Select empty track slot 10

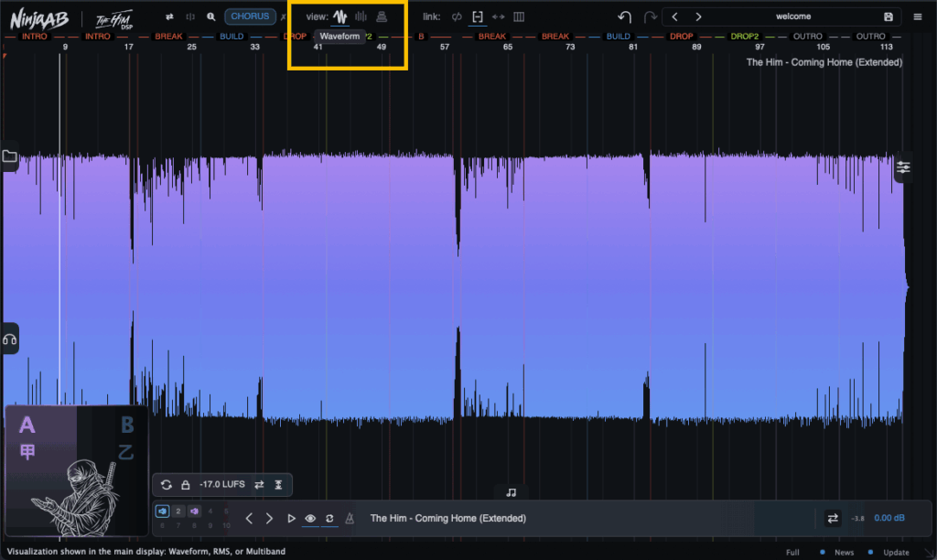227,526
